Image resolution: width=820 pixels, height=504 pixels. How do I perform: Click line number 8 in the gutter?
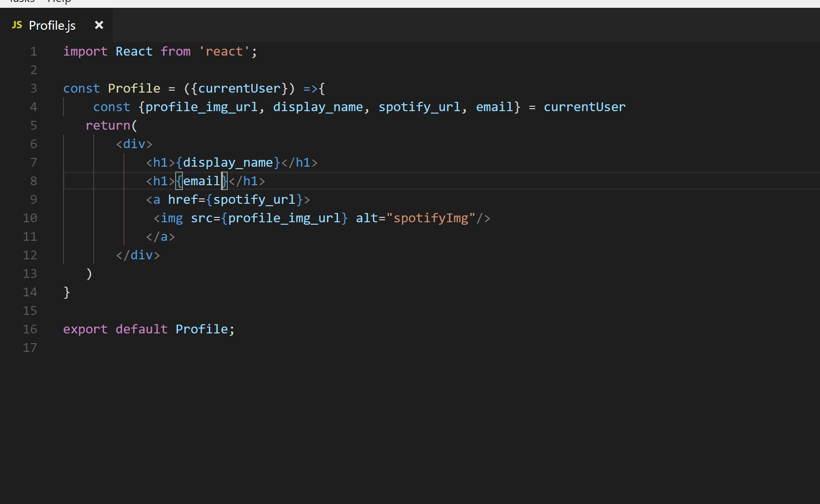(33, 181)
